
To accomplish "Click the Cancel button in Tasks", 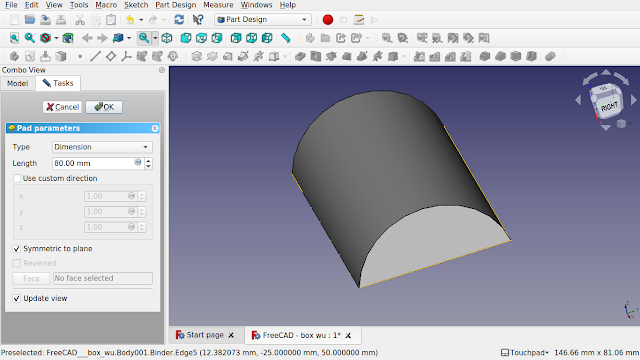I will (x=62, y=107).
